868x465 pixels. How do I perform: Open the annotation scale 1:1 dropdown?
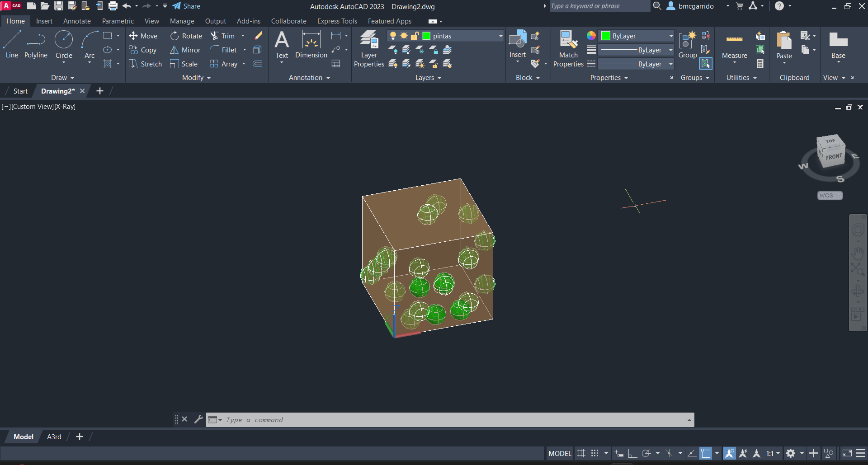click(773, 453)
